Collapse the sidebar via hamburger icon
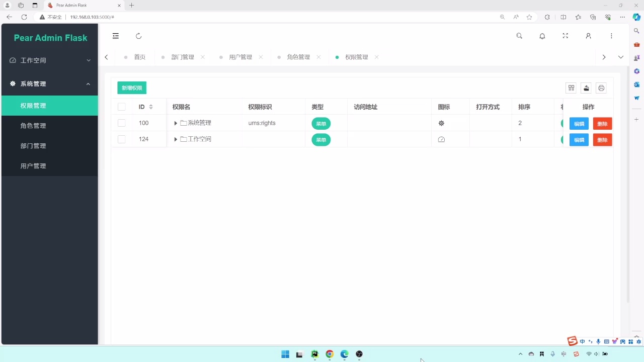644x362 pixels. 115,36
